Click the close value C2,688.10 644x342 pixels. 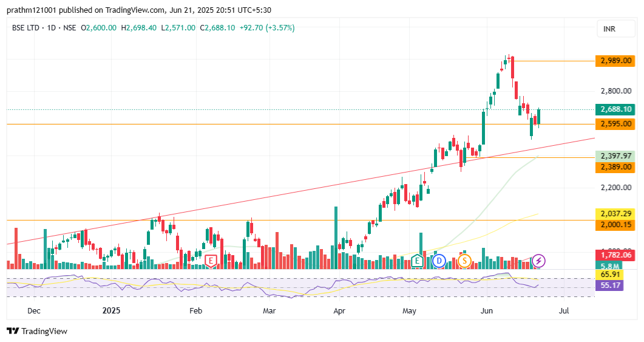click(x=218, y=28)
